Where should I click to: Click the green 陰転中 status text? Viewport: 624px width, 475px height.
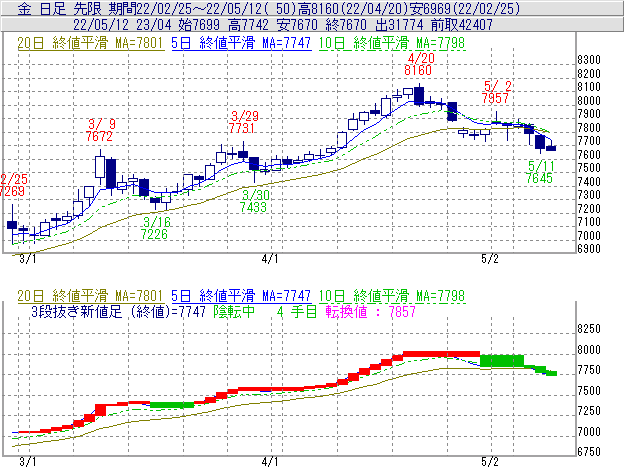click(234, 311)
